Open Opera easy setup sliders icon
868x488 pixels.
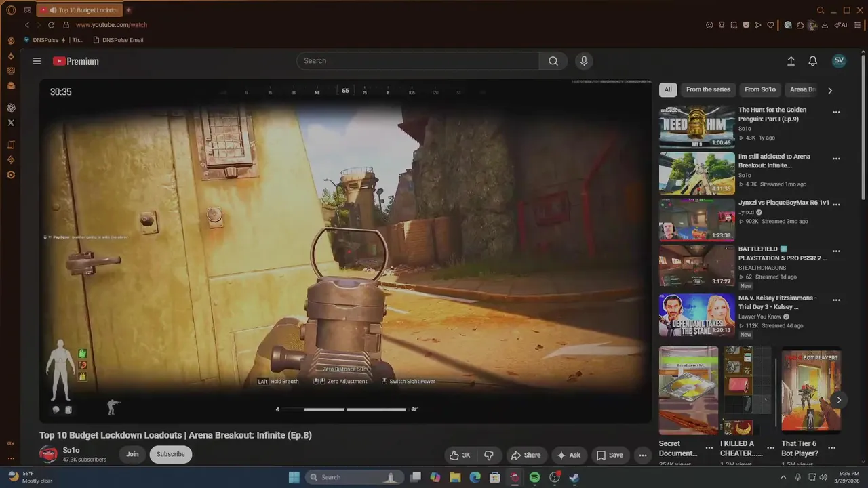[x=857, y=25]
